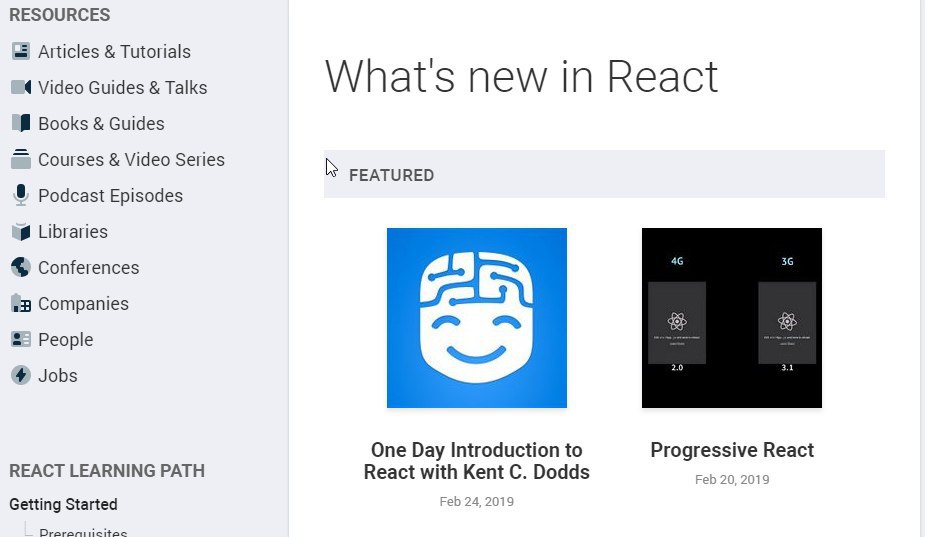Go to the People page

66,339
